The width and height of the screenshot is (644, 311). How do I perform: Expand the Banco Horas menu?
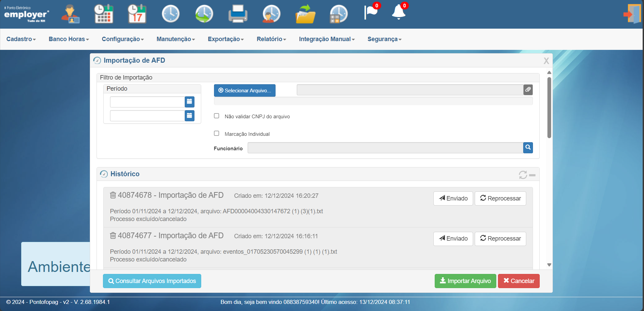(x=69, y=39)
